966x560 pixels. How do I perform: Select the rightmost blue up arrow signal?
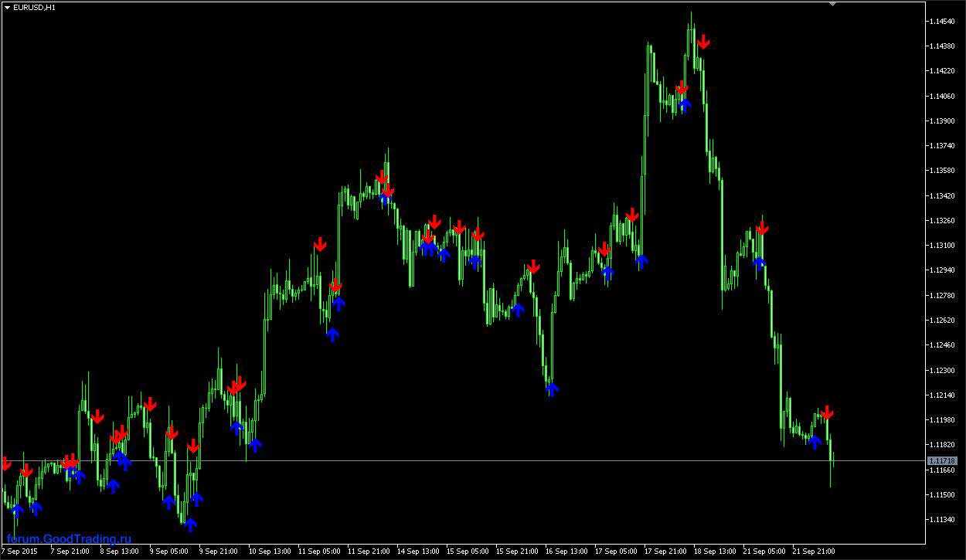[814, 442]
